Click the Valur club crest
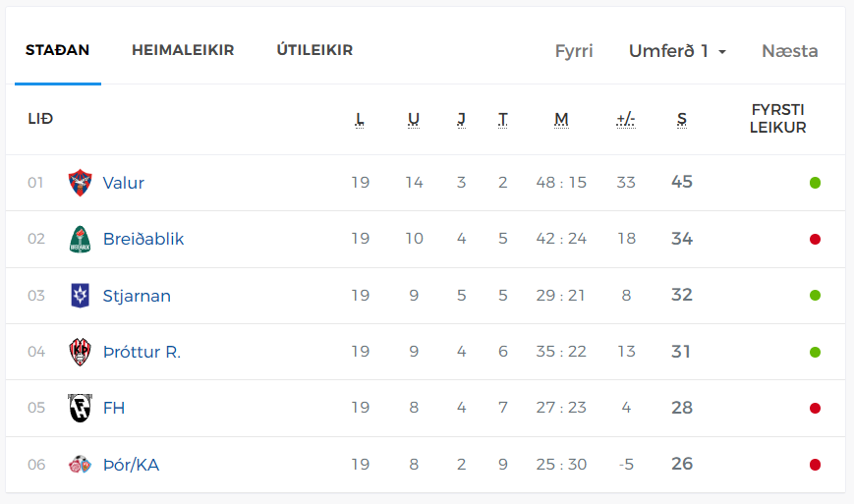The width and height of the screenshot is (854, 504). click(80, 183)
